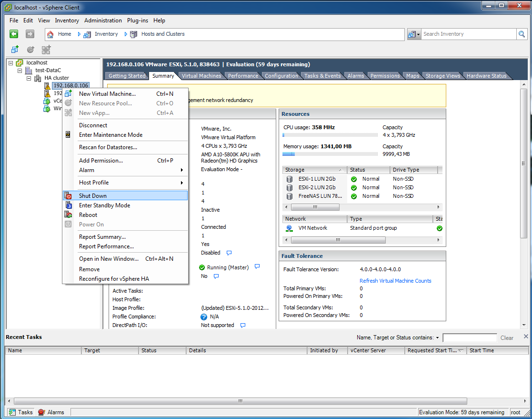Click the New Virtual Machine toolbar icon
Viewport: 532px width, 419px height.
coord(15,50)
